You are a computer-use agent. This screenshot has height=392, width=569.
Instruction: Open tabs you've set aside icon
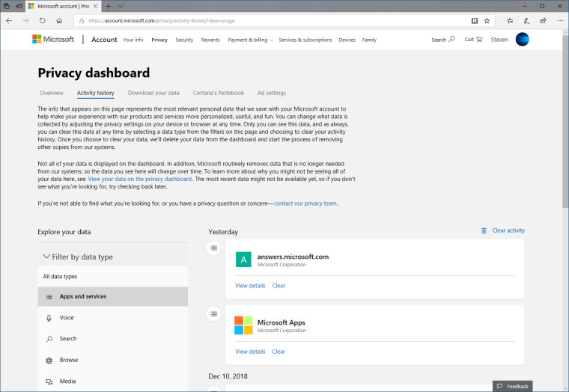pyautogui.click(x=7, y=6)
